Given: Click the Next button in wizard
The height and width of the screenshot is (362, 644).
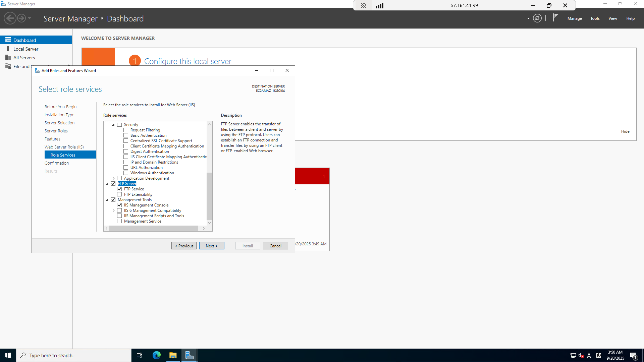Looking at the screenshot, I should pyautogui.click(x=212, y=246).
